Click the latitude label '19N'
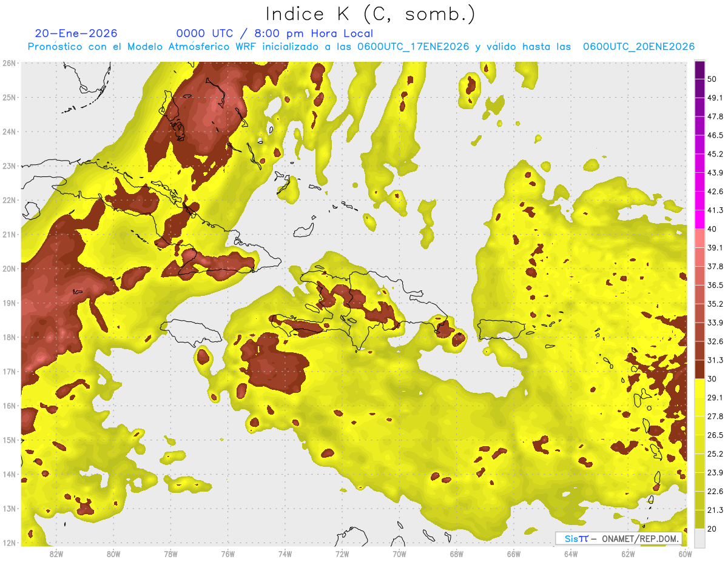 click(9, 303)
